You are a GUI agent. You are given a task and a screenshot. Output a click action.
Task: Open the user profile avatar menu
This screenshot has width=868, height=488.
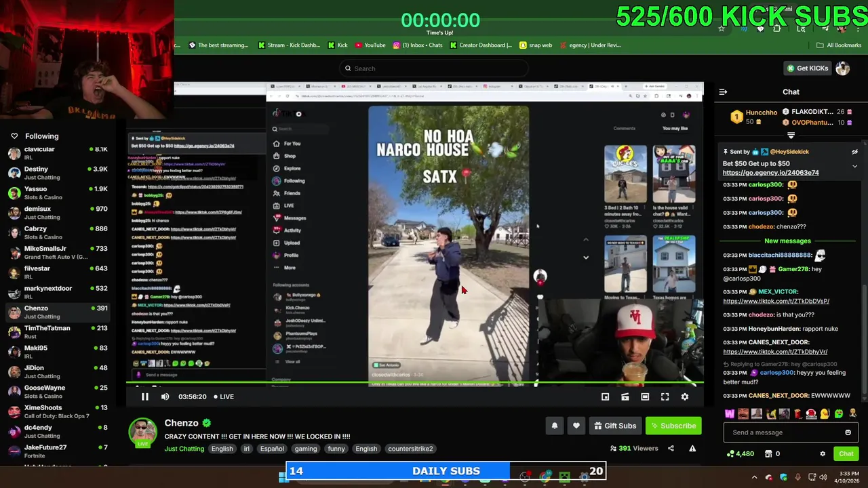click(843, 68)
